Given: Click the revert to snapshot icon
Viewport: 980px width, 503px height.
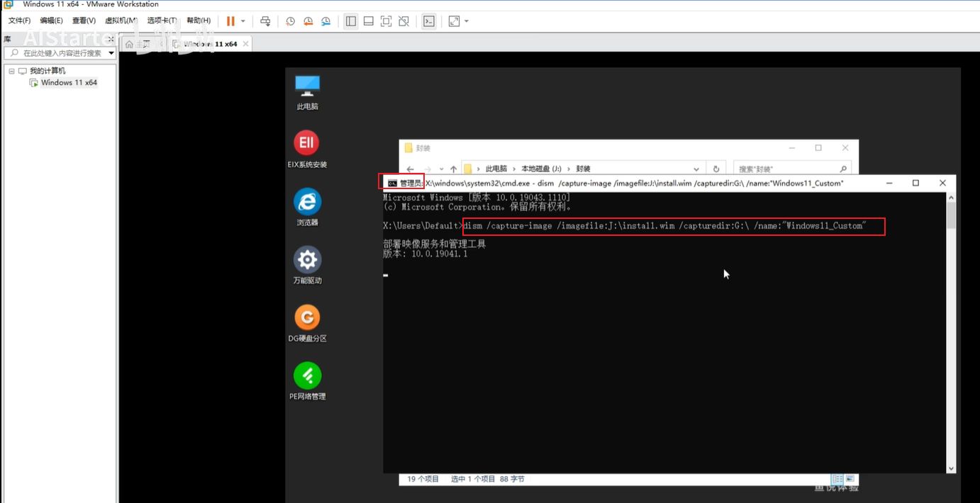Looking at the screenshot, I should click(x=308, y=21).
